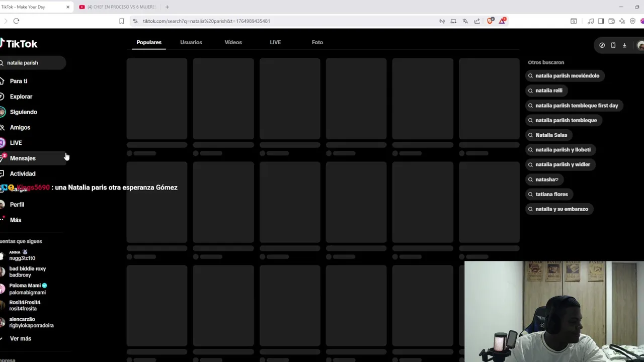Screen dimensions: 644x362
Task: Click the music note icon in browser toolbar
Action: click(591, 21)
